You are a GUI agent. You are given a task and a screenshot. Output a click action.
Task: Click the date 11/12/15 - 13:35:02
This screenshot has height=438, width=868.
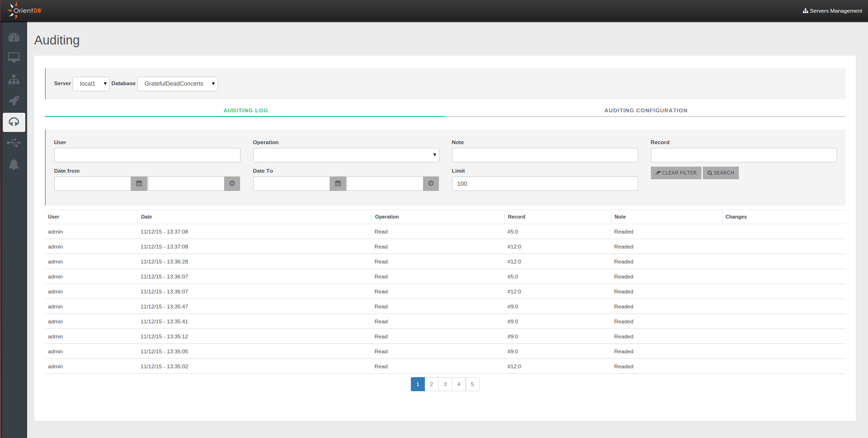coord(164,366)
